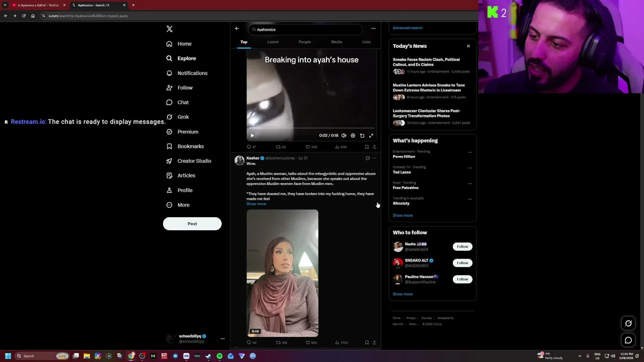The image size is (644, 362).
Task: Open Spotify from the Windows taskbar
Action: 219,356
